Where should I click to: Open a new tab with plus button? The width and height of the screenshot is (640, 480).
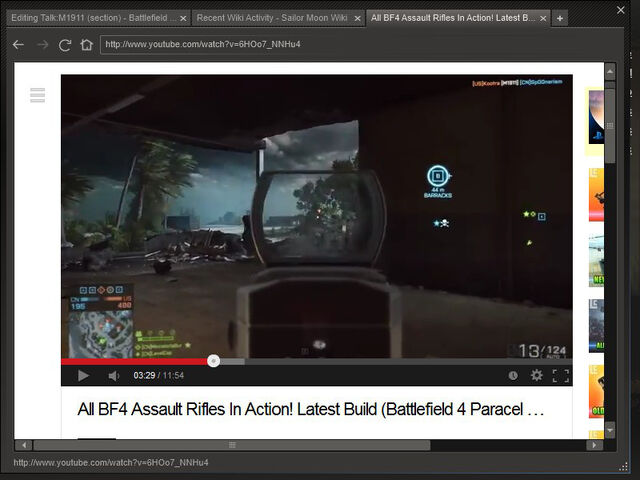(560, 18)
